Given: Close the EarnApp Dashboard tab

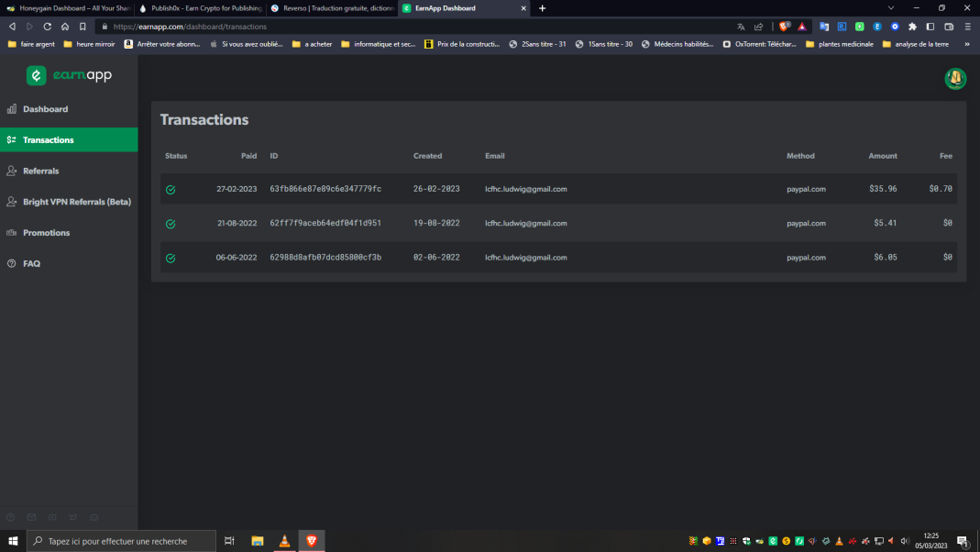Looking at the screenshot, I should click(x=523, y=8).
